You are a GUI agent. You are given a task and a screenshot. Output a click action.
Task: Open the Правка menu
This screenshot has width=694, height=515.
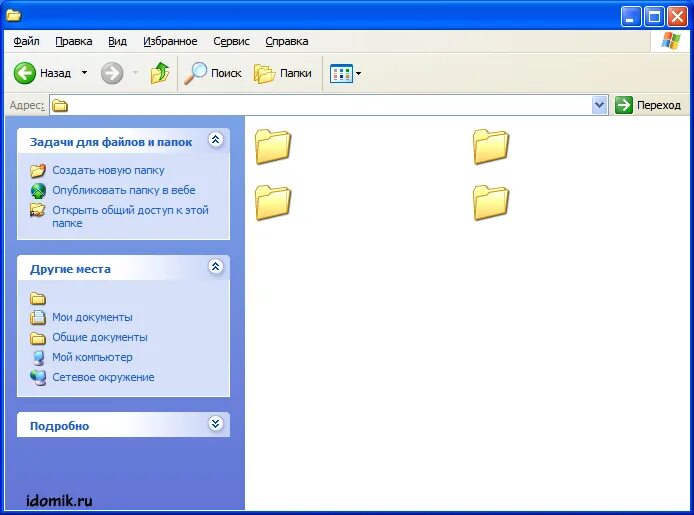pyautogui.click(x=73, y=41)
